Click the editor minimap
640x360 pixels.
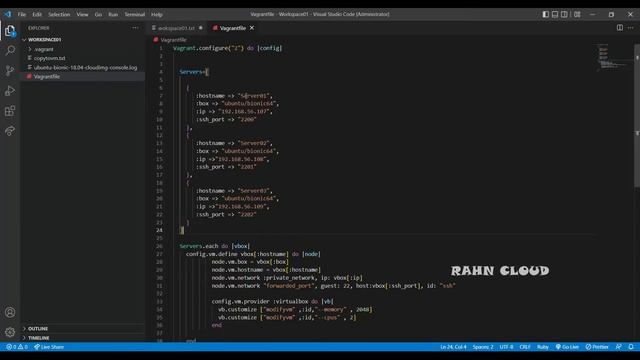(611, 58)
